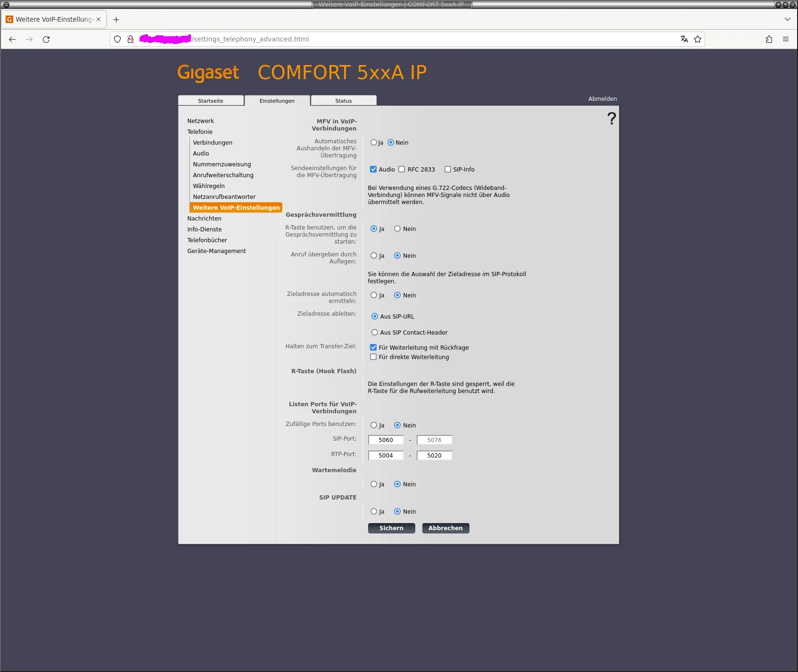Select Ja for Anruf übergeben durch Auflegen
Viewport: 798px width, 672px height.
click(374, 255)
